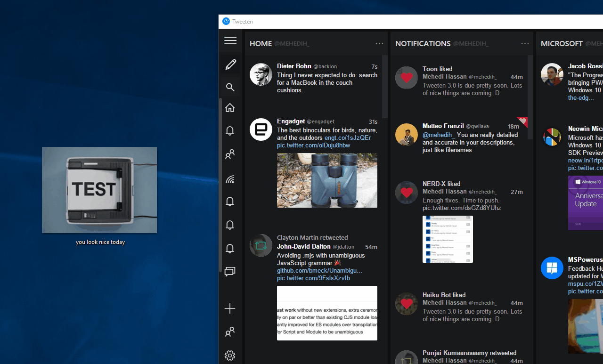The height and width of the screenshot is (364, 603).
Task: Open the pic.twitter.com/dsGZd8YUhz link
Action: pyautogui.click(x=462, y=208)
